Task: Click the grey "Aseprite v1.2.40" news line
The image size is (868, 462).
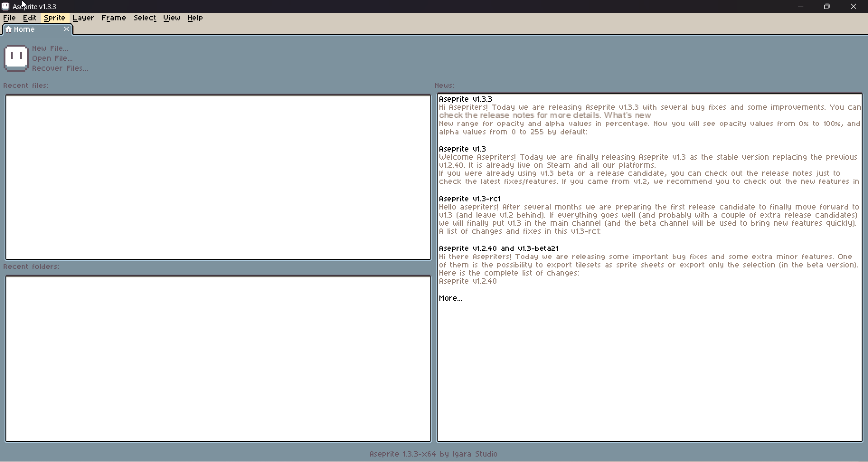Action: tap(468, 281)
